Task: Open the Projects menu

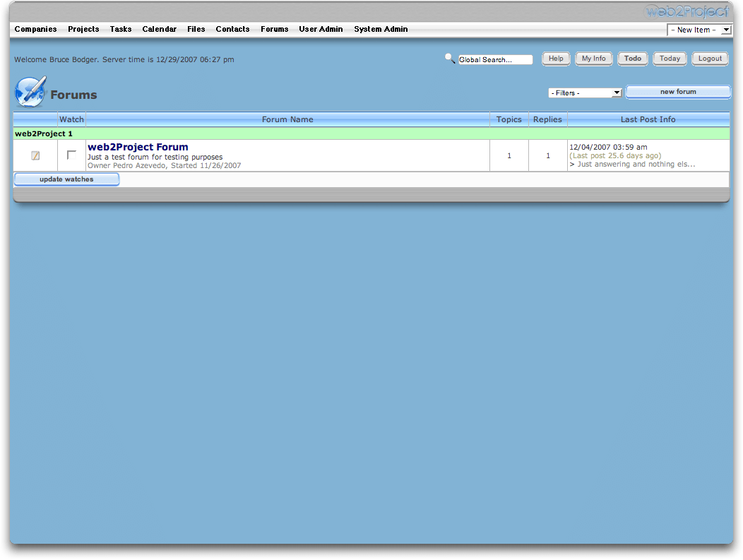Action: pyautogui.click(x=83, y=29)
